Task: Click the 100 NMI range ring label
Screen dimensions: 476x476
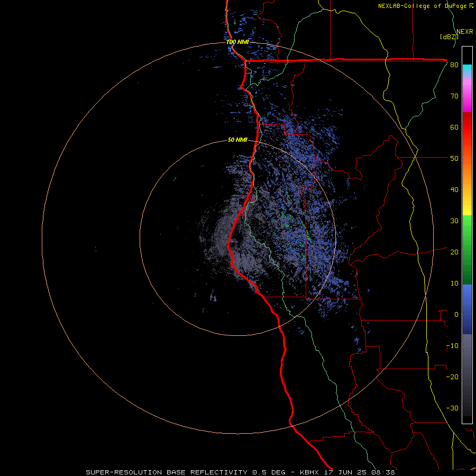Action: 237,42
